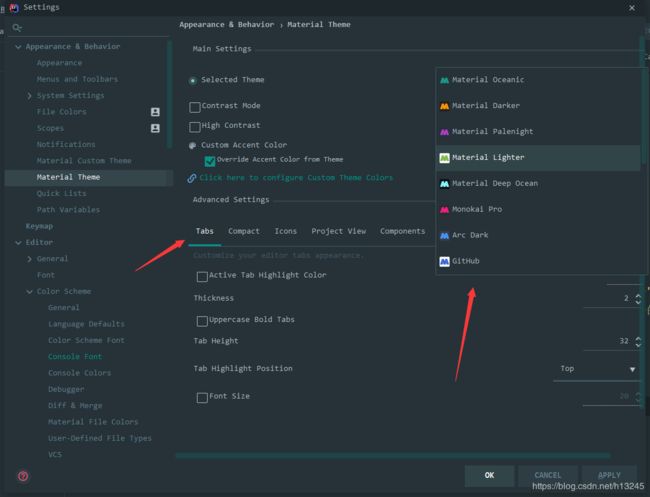Enable Active Tab Highlight Color checkbox
Image resolution: width=650 pixels, height=497 pixels.
202,276
